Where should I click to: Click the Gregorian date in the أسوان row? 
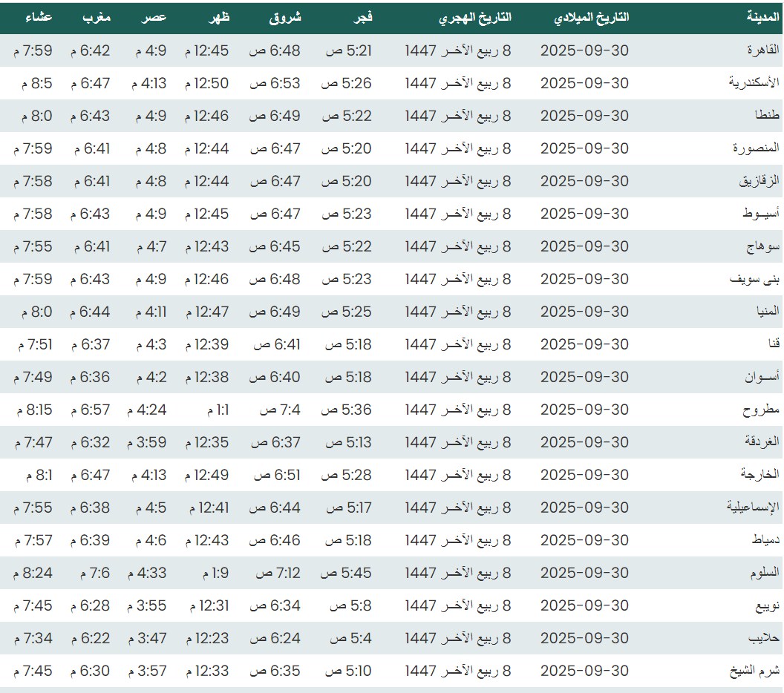pos(584,377)
